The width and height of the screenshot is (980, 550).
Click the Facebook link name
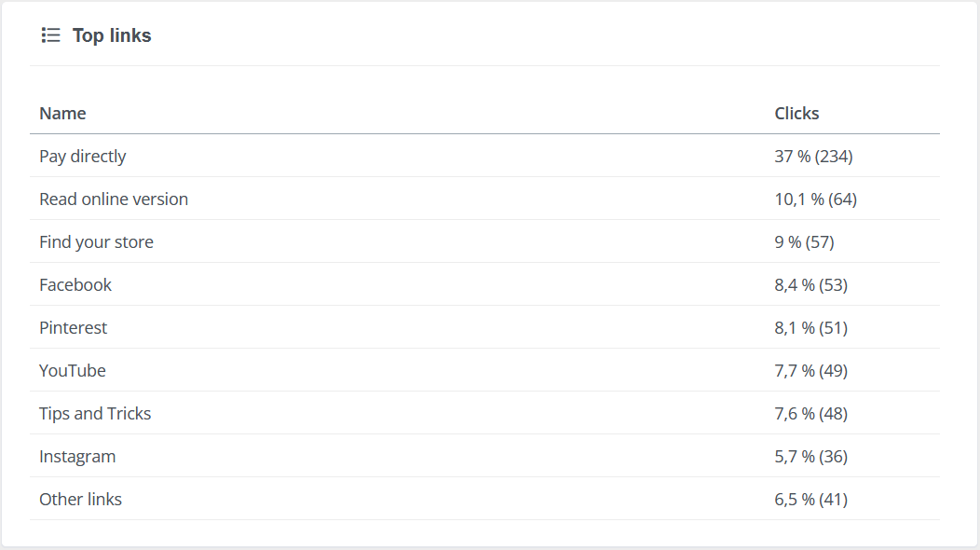point(75,285)
